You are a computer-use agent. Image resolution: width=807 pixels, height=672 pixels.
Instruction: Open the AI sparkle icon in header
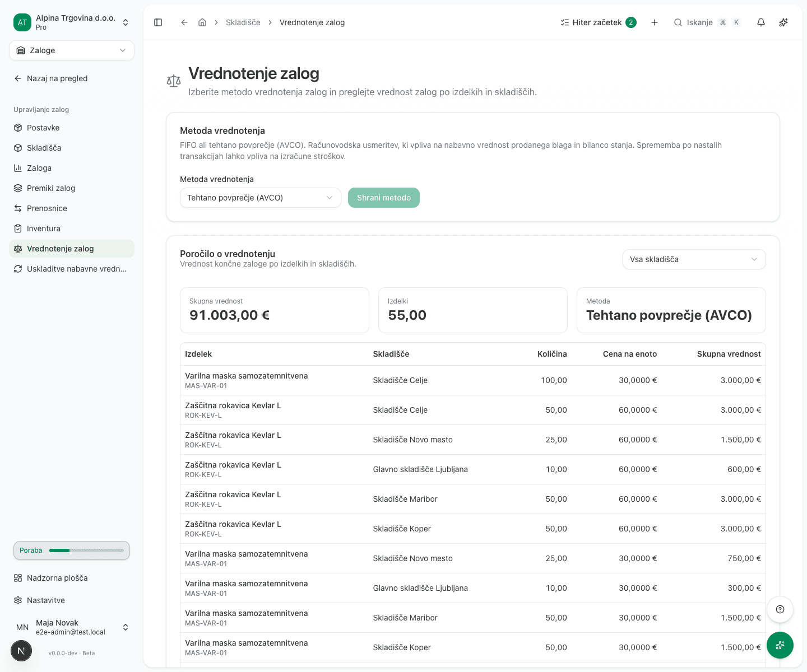coord(783,22)
